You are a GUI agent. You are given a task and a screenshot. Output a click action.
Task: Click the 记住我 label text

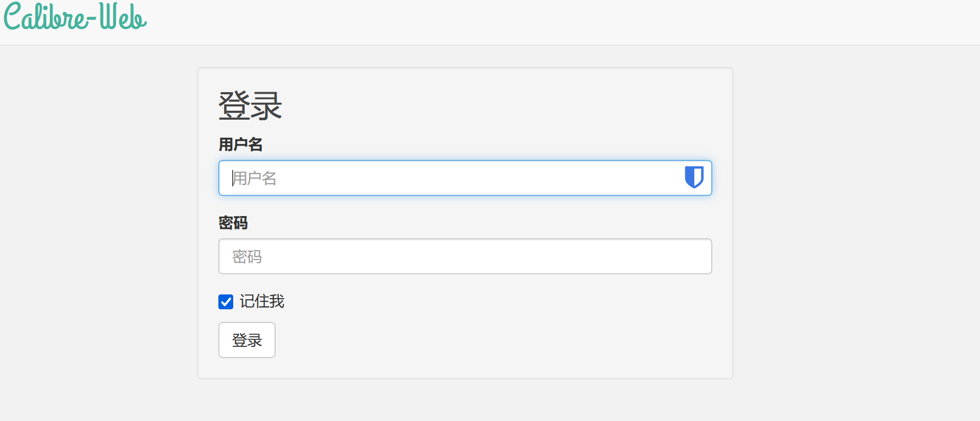click(262, 301)
